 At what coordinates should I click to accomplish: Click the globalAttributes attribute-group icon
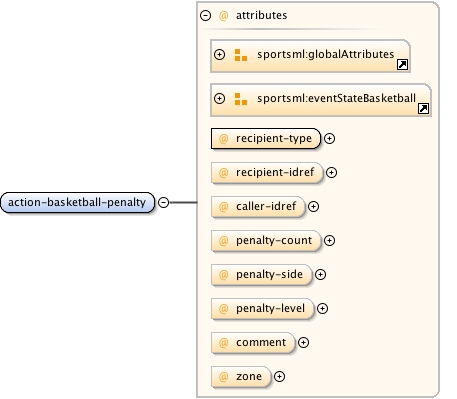pos(241,55)
